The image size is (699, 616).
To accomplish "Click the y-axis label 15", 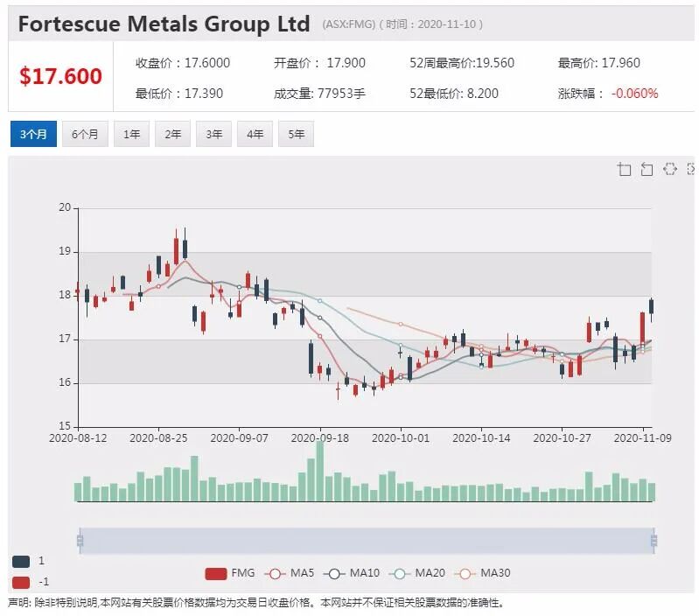I will coord(65,426).
